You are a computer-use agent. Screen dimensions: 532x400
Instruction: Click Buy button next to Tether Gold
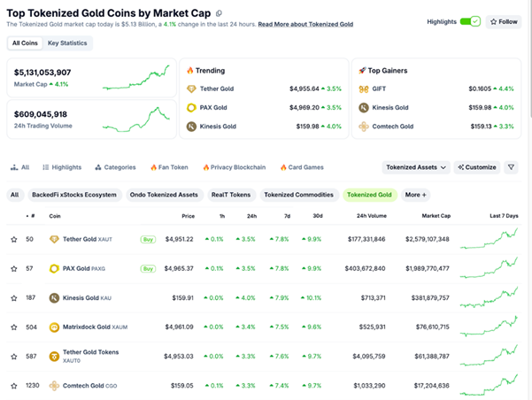(148, 239)
